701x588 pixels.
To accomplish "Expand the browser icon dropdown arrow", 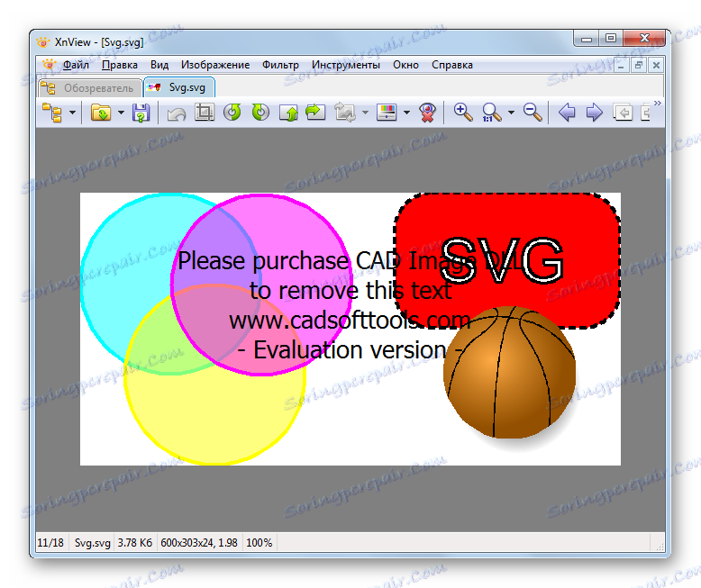I will click(x=72, y=113).
